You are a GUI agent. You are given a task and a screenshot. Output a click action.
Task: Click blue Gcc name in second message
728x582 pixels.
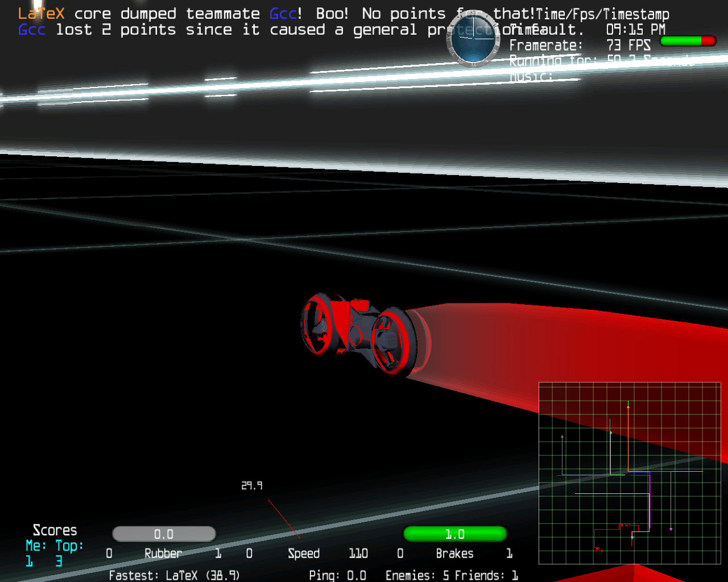[31, 30]
